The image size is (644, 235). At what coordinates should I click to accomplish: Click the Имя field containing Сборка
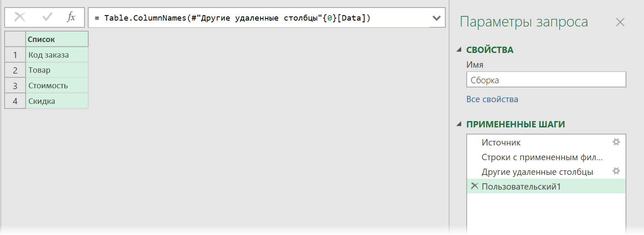(546, 79)
